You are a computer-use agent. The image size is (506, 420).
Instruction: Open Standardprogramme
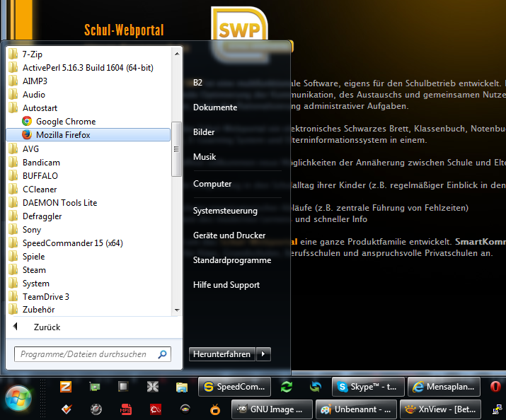[x=232, y=260]
